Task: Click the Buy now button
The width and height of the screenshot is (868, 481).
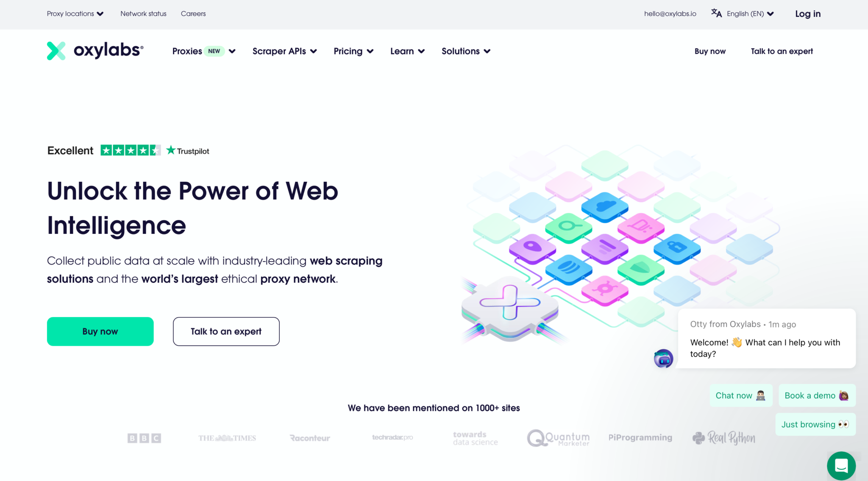Action: tap(100, 331)
